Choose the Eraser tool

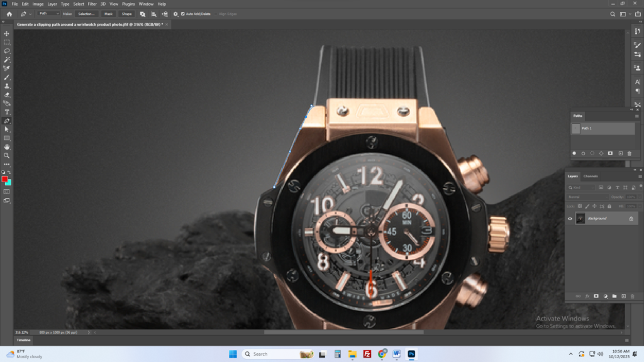click(7, 94)
